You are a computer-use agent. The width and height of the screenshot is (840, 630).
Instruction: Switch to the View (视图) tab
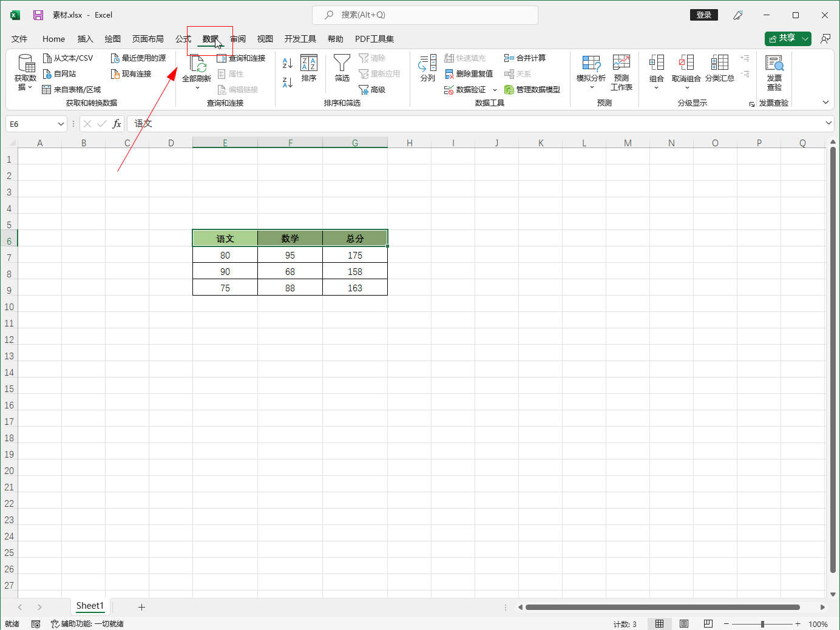click(x=265, y=39)
